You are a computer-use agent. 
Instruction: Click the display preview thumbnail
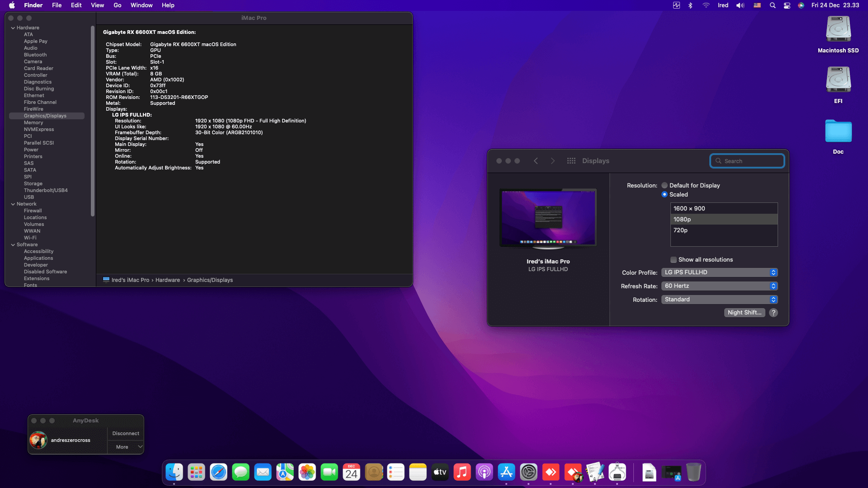(548, 219)
